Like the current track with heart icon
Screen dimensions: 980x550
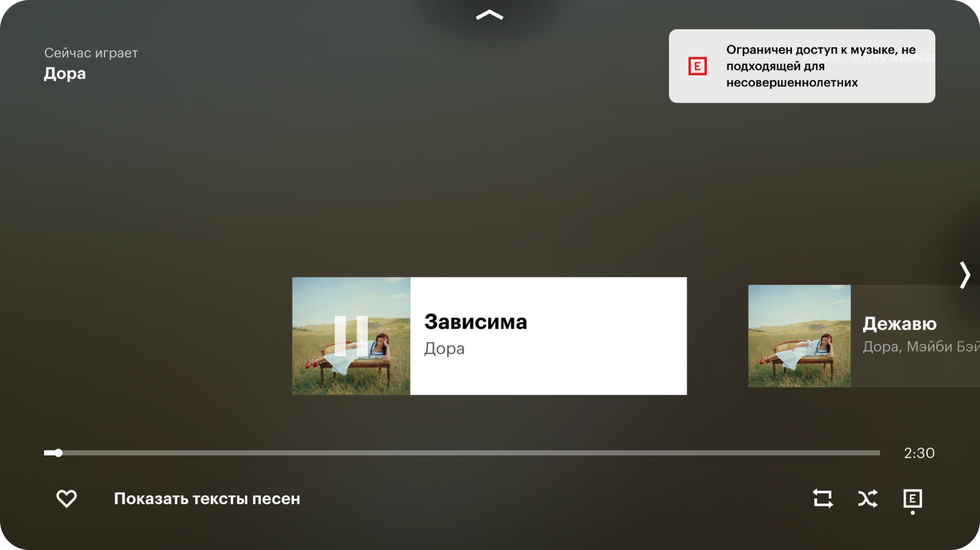(x=66, y=499)
